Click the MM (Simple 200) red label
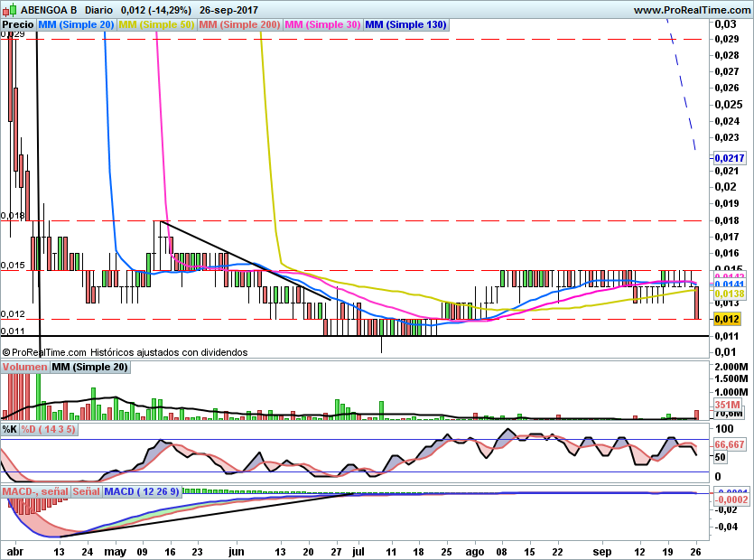The height and width of the screenshot is (560, 754). pyautogui.click(x=239, y=24)
